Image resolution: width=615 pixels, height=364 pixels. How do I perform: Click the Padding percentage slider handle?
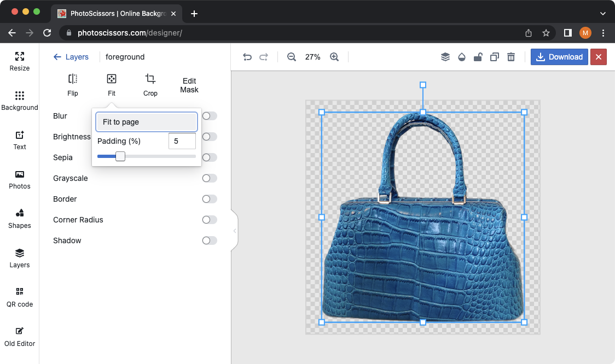coord(120,156)
